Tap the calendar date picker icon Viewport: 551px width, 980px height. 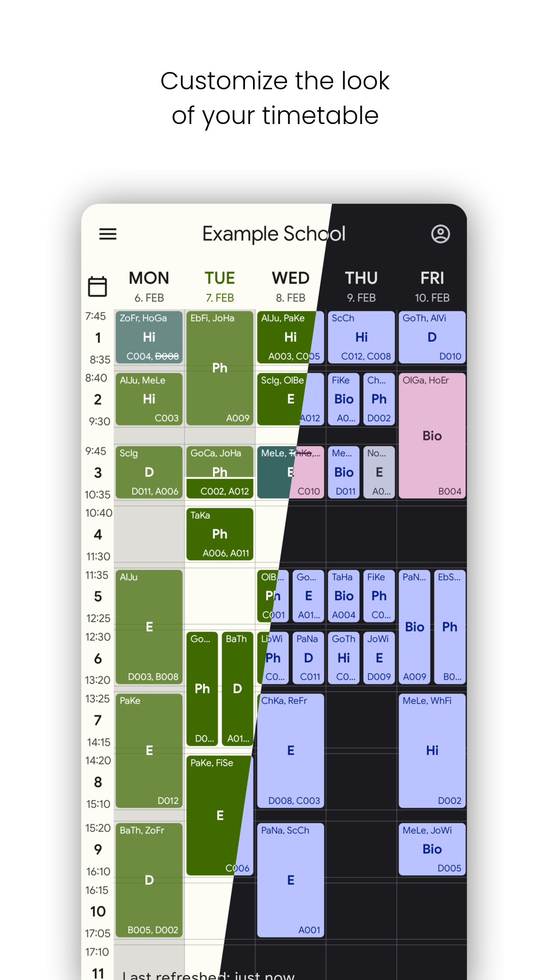coord(97,286)
